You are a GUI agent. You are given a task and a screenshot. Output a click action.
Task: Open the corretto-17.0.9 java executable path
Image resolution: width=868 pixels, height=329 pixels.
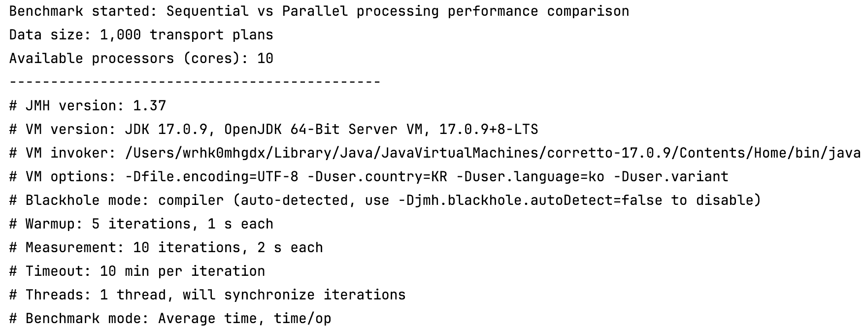pos(493,153)
